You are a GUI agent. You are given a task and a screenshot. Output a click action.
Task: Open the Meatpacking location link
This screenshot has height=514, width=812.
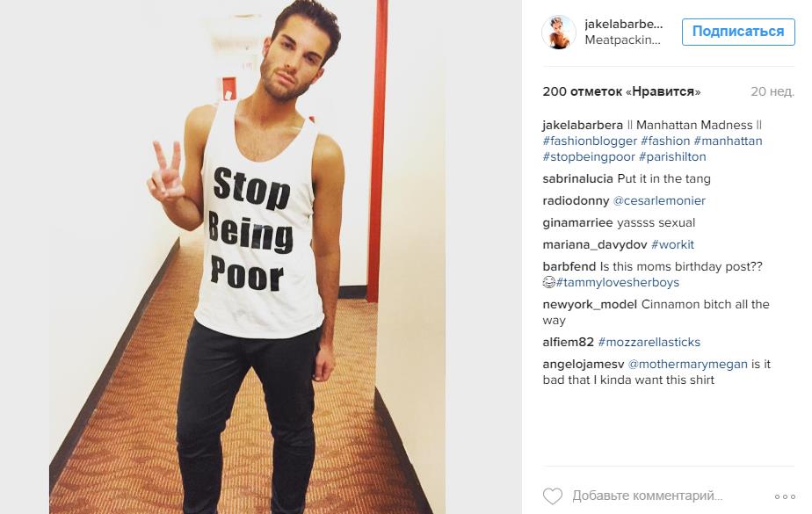pyautogui.click(x=622, y=40)
